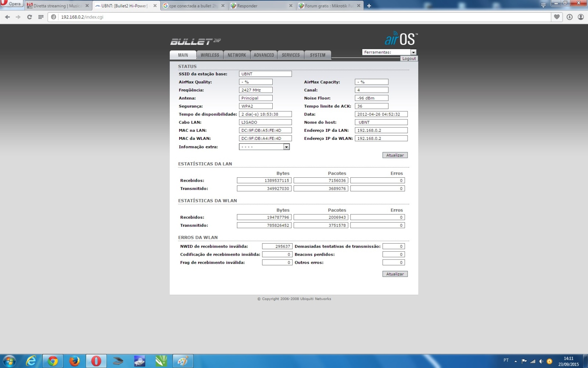Open the Opera menu button
The width and height of the screenshot is (588, 368).
click(12, 4)
